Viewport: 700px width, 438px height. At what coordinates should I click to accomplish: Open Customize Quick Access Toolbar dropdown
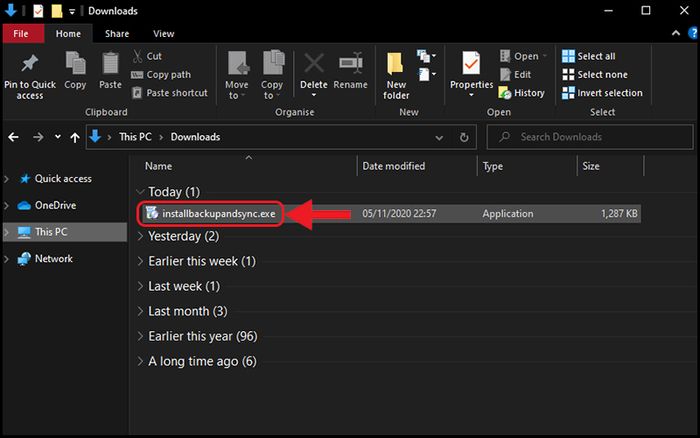click(72, 12)
